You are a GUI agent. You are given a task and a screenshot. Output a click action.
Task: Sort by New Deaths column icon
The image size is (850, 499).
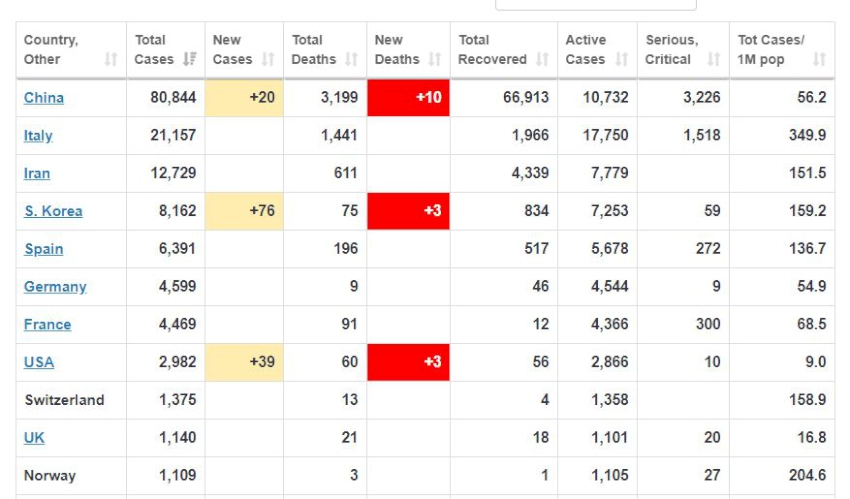[x=434, y=60]
